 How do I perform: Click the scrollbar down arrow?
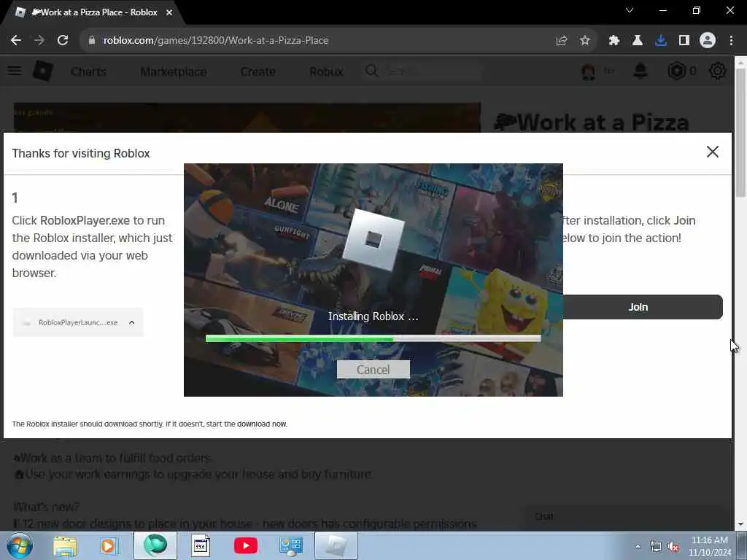[740, 525]
